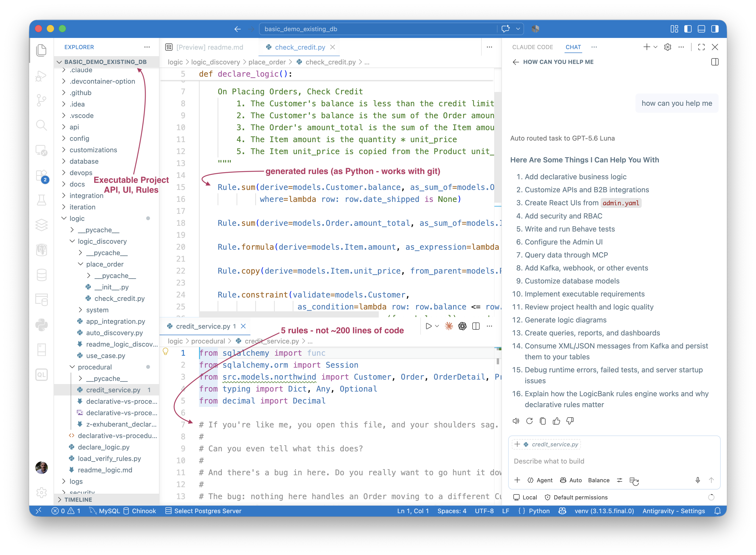Image resolution: width=756 pixels, height=555 pixels.
Task: Click the thumbs down icon on response
Action: [570, 421]
